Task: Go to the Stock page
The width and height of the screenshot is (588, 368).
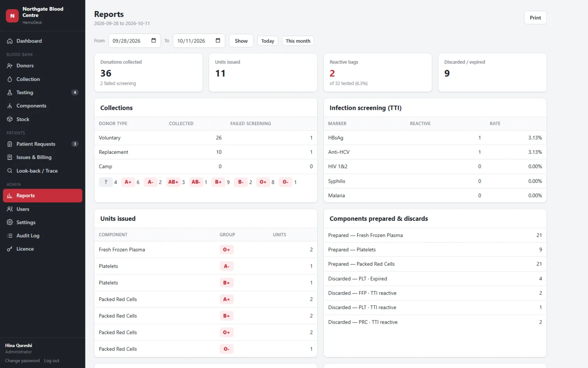Action: (x=43, y=119)
